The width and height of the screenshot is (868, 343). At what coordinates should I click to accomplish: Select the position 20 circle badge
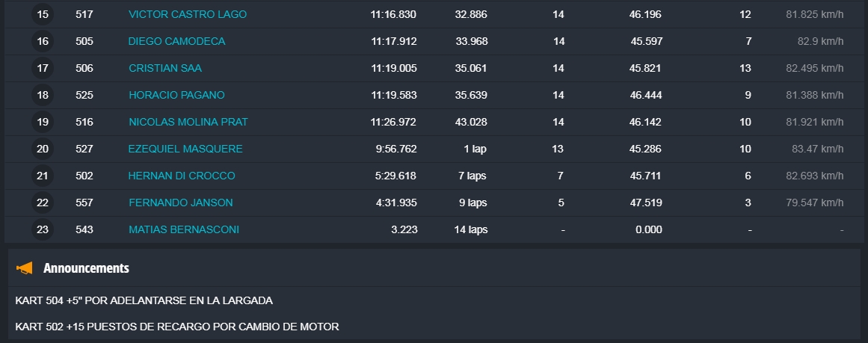[x=43, y=149]
